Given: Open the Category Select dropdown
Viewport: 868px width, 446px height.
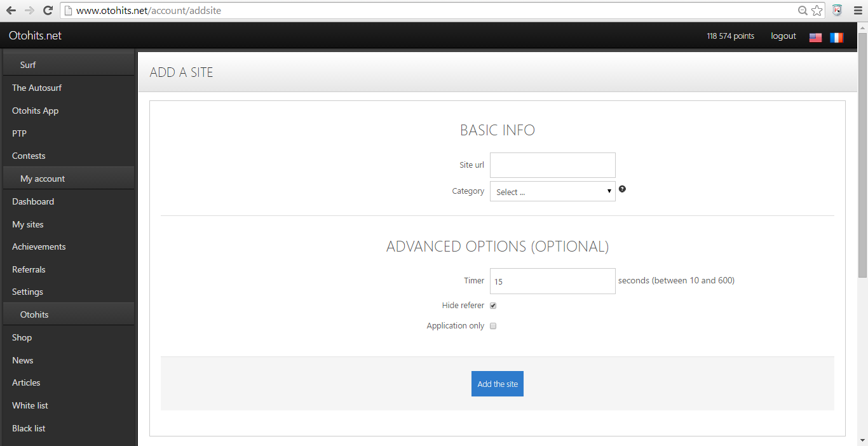Looking at the screenshot, I should (553, 191).
